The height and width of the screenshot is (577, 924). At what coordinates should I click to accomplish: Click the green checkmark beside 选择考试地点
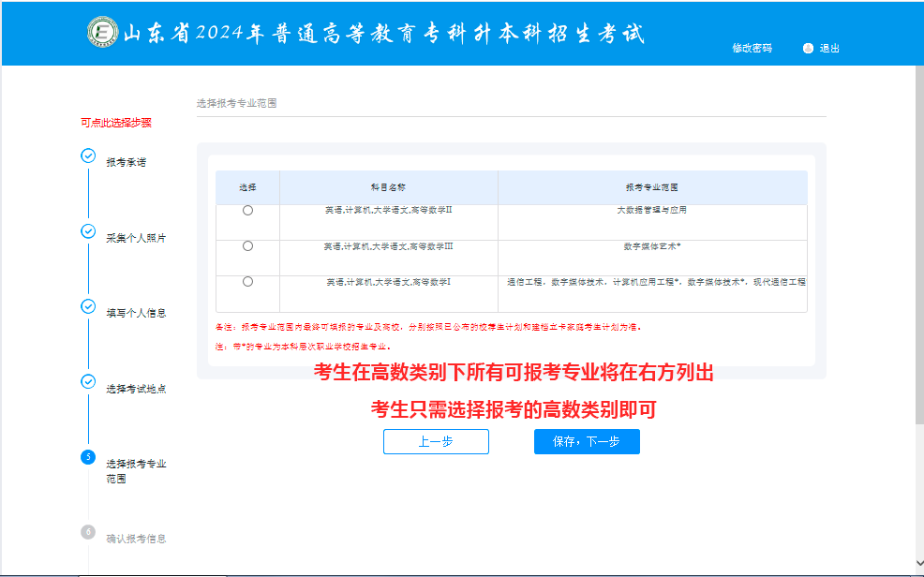[x=87, y=380]
